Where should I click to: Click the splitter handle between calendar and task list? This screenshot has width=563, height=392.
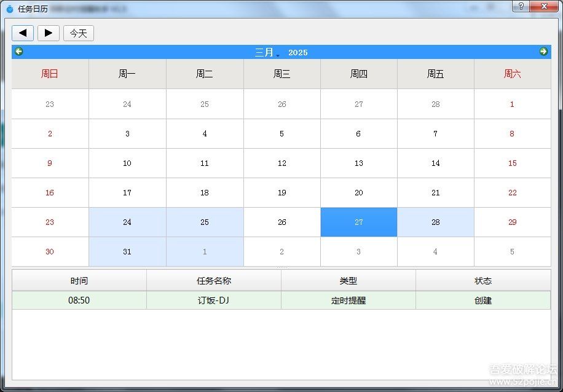click(282, 268)
